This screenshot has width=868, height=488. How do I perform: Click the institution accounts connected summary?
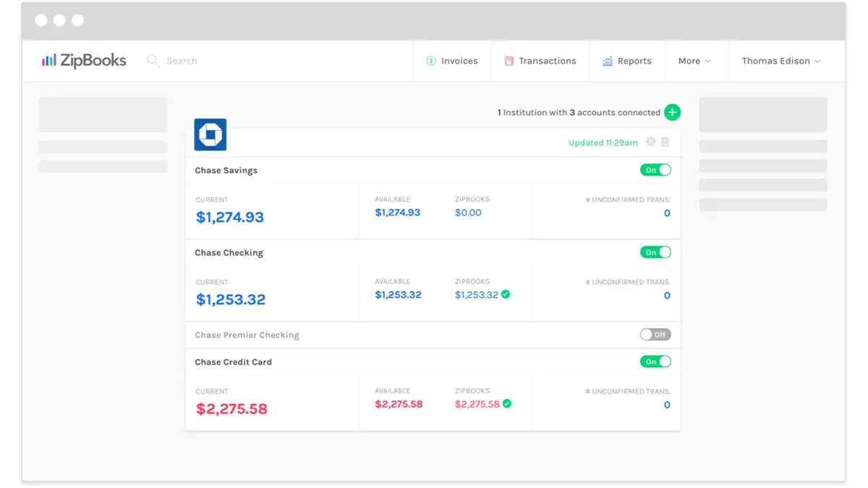579,113
